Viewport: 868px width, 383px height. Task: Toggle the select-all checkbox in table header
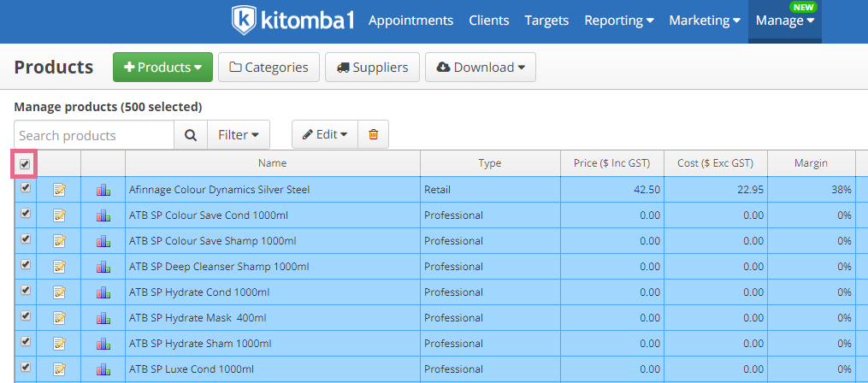pyautogui.click(x=25, y=164)
